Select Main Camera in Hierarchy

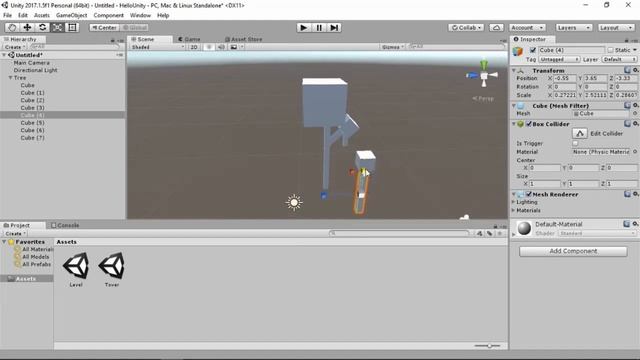tap(31, 62)
